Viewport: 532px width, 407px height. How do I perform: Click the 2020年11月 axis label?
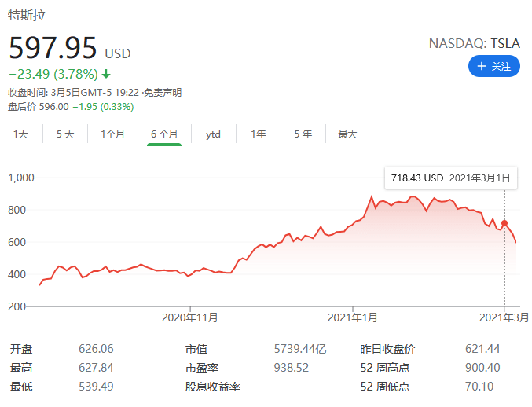[x=190, y=317]
